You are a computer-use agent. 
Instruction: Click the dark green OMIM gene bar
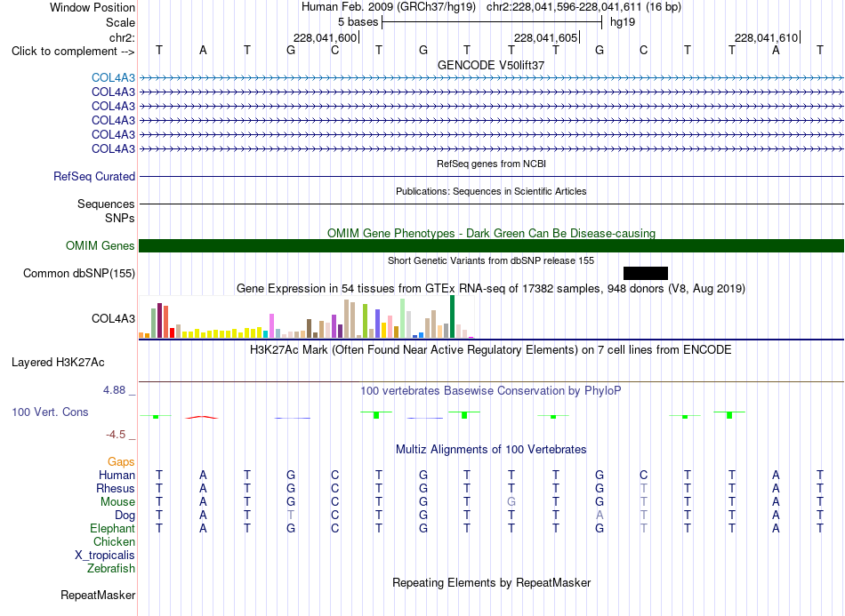coord(491,246)
